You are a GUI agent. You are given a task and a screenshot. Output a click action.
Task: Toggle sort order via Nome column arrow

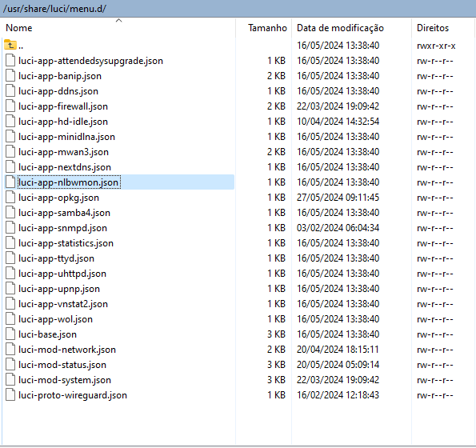tap(118, 20)
